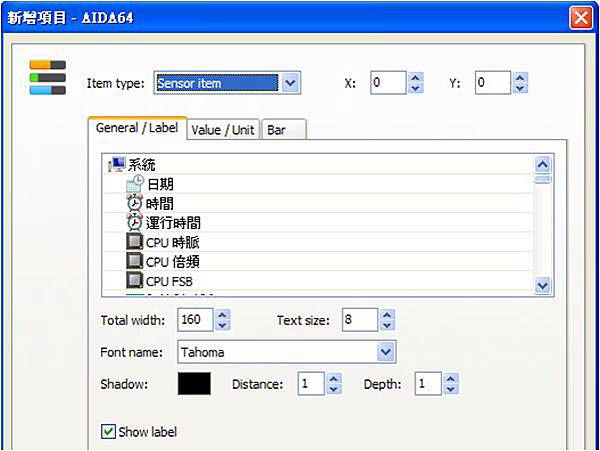Click the alarm clock icon beside 時間
Viewport: 600px width, 451px height.
(135, 203)
